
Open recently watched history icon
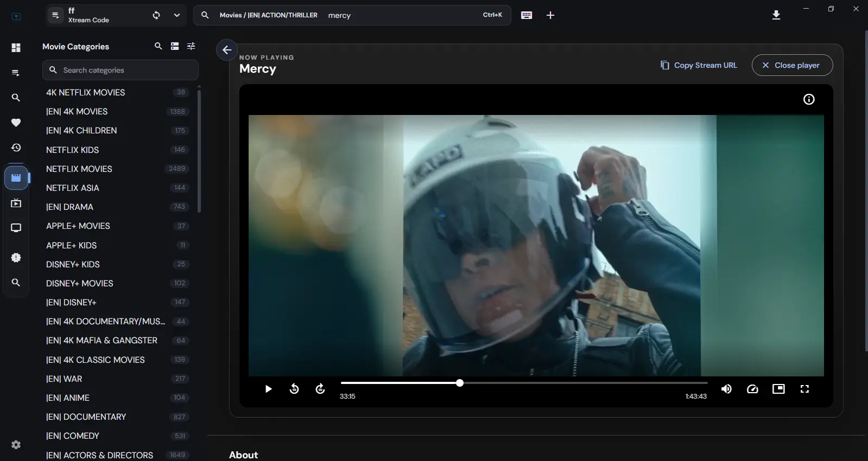(16, 148)
